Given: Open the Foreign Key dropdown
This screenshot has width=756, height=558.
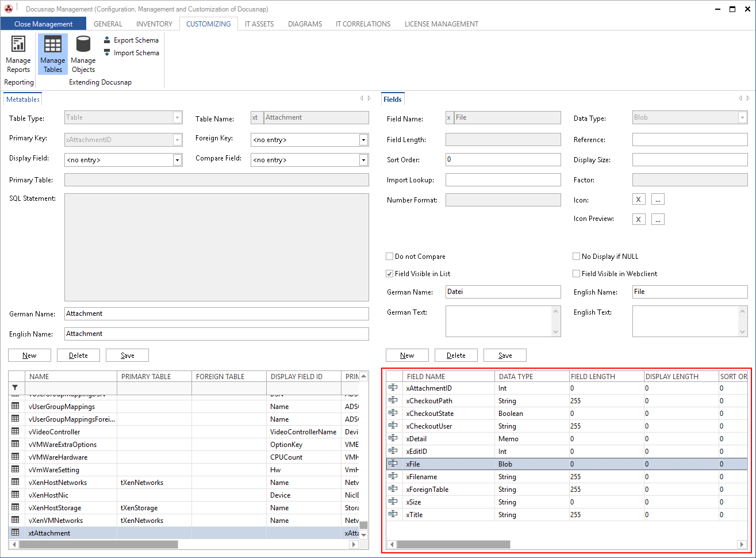Looking at the screenshot, I should click(x=363, y=140).
